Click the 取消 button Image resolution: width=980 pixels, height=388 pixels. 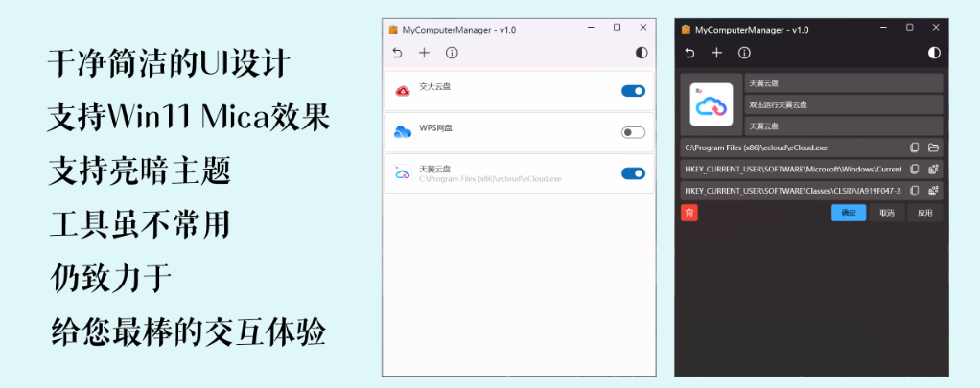coord(887,213)
